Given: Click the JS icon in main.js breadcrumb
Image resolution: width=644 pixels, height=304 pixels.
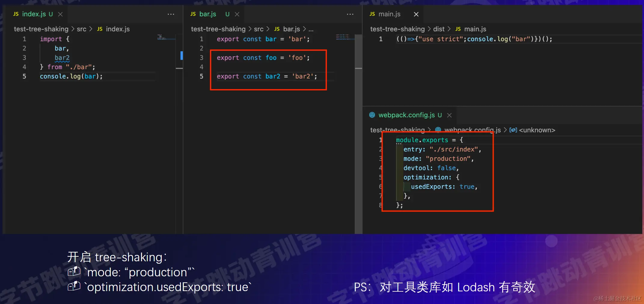Looking at the screenshot, I should [x=458, y=29].
